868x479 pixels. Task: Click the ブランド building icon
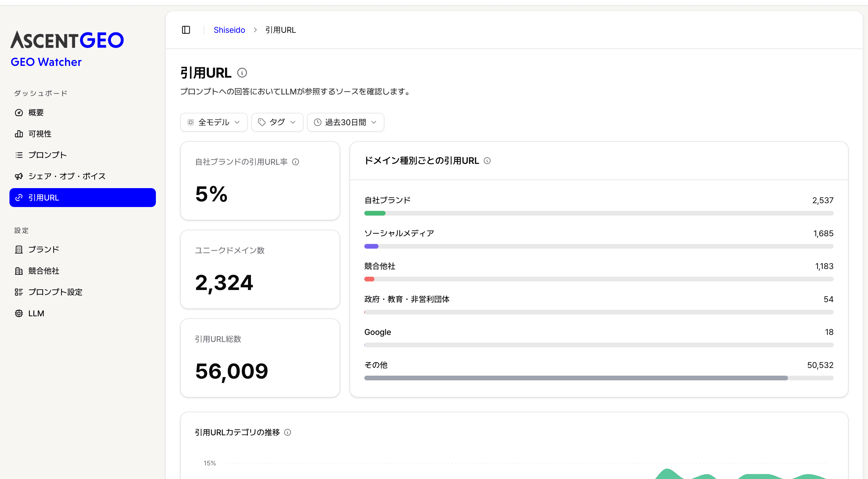tap(19, 250)
